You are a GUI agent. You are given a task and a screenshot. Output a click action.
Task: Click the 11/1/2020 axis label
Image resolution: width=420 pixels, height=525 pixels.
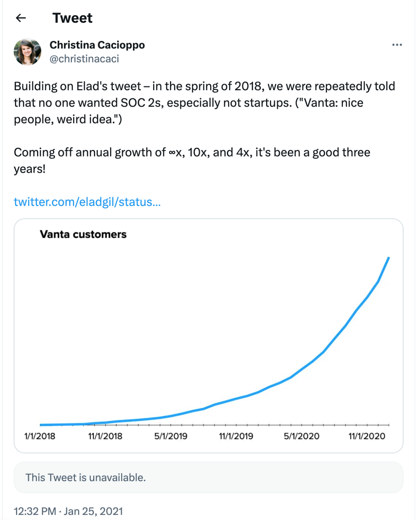click(x=367, y=436)
